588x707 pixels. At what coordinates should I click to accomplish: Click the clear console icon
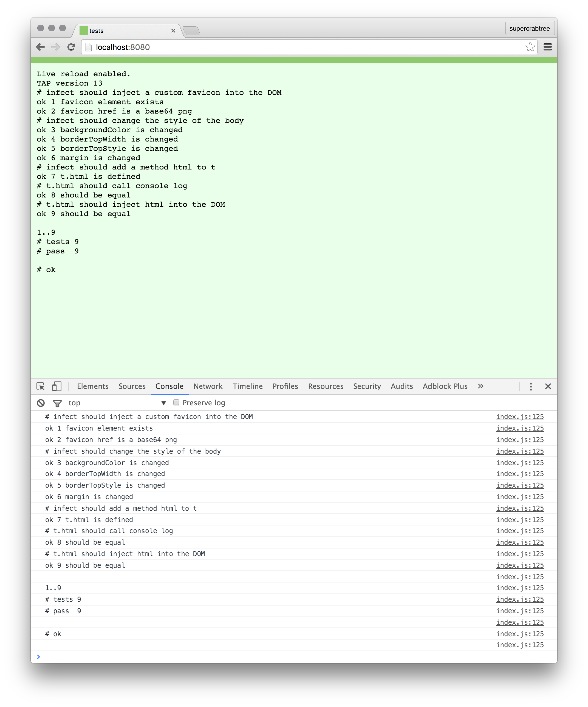click(41, 403)
